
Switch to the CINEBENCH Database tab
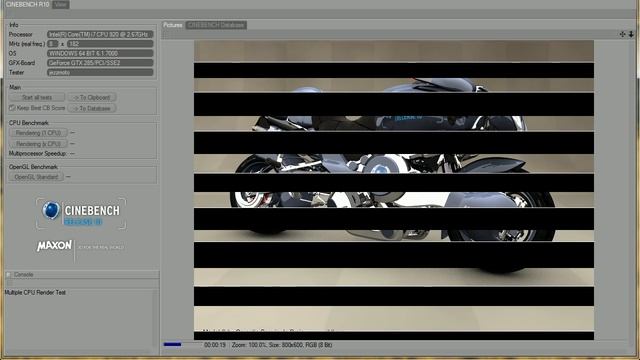click(x=216, y=25)
